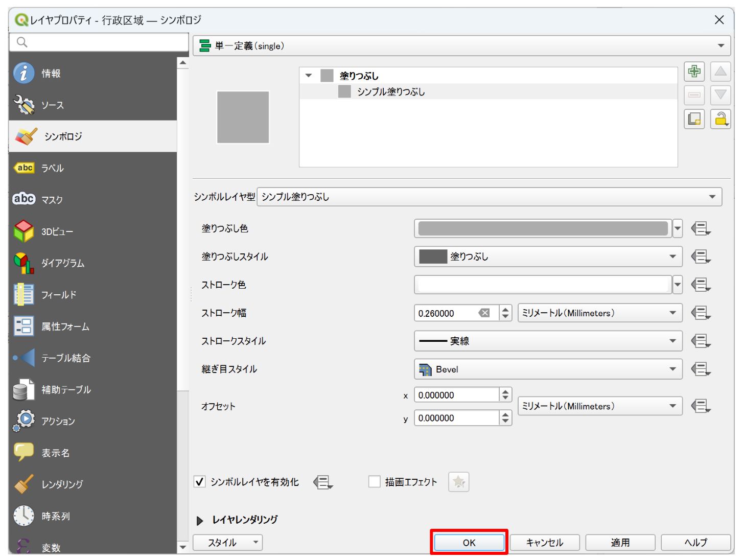Expand the レイヤレンダリング section
This screenshot has width=743, height=560.
click(x=200, y=521)
